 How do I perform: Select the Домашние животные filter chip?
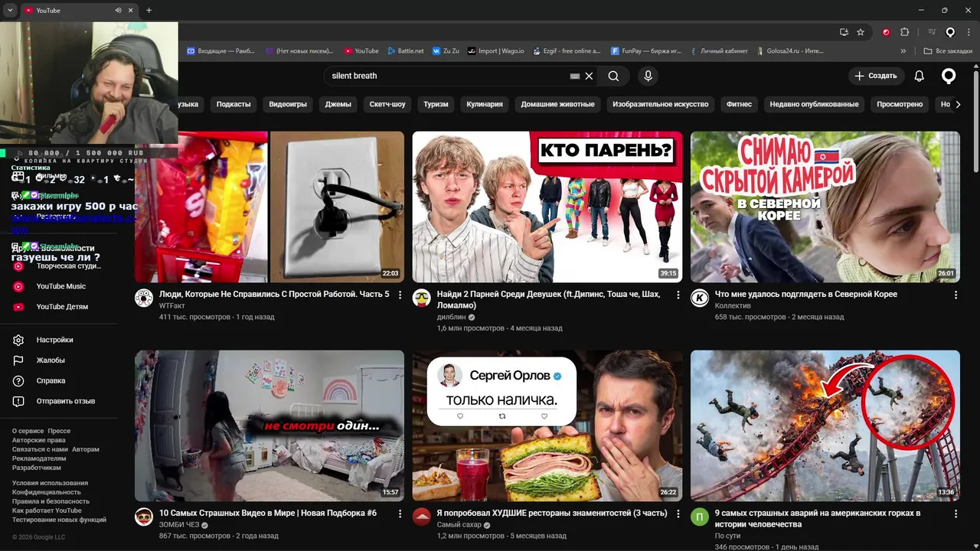coord(557,104)
